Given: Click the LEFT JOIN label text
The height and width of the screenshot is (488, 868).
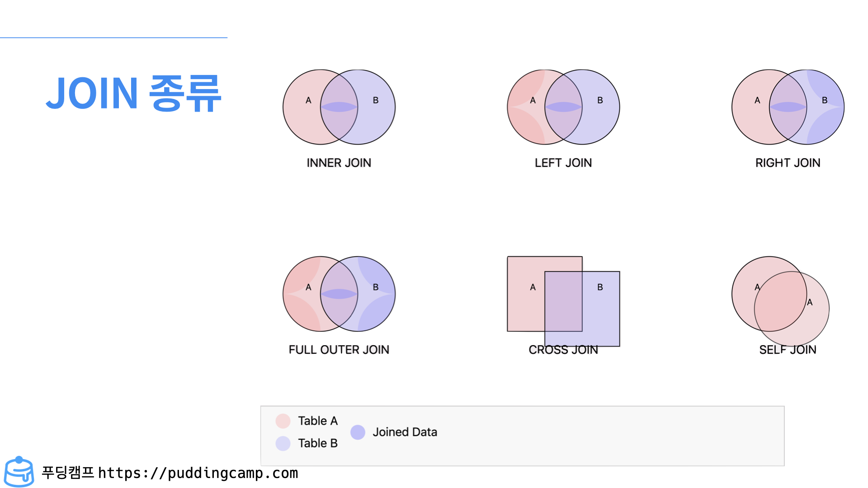Looking at the screenshot, I should [563, 163].
